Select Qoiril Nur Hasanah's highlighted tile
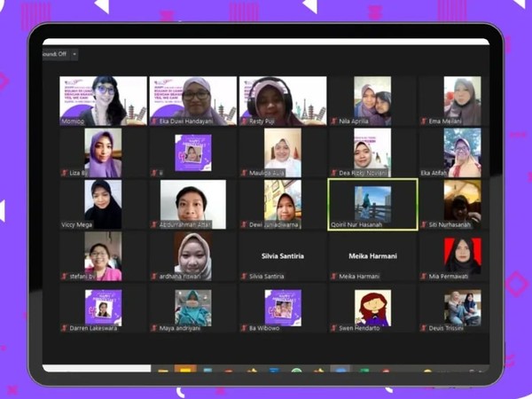The height and width of the screenshot is (399, 532). coord(372,205)
